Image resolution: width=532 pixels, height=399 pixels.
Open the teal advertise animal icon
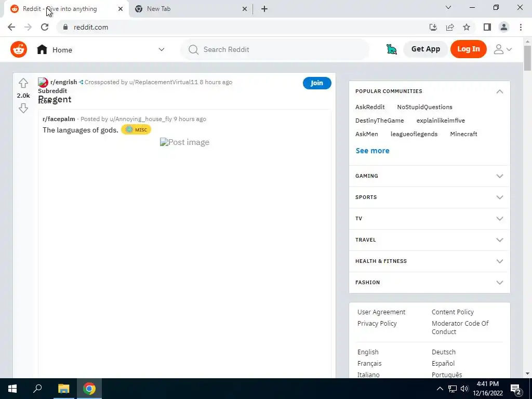(392, 49)
